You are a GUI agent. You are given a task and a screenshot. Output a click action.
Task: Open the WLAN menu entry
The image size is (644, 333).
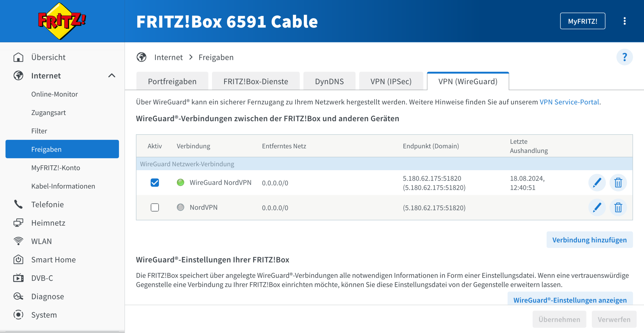[x=42, y=241]
